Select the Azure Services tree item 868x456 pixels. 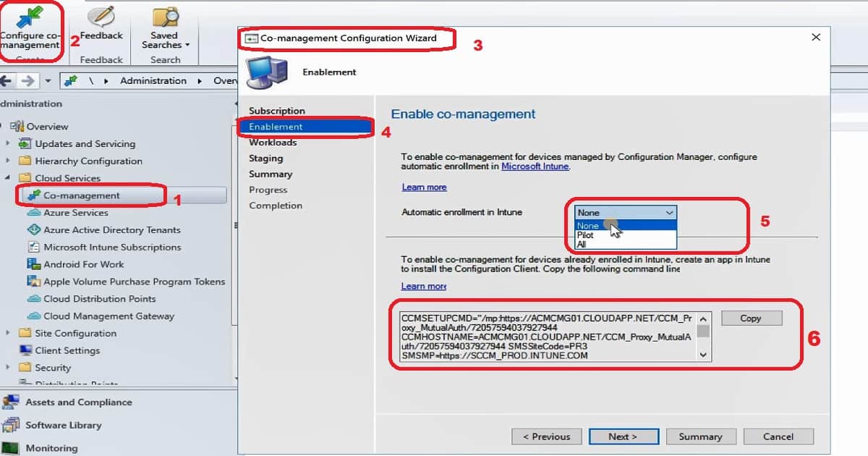(x=75, y=213)
